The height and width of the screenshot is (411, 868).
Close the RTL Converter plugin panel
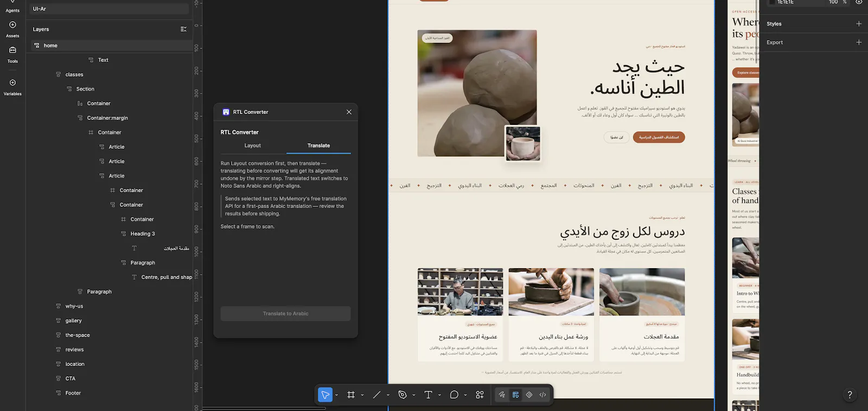point(349,112)
